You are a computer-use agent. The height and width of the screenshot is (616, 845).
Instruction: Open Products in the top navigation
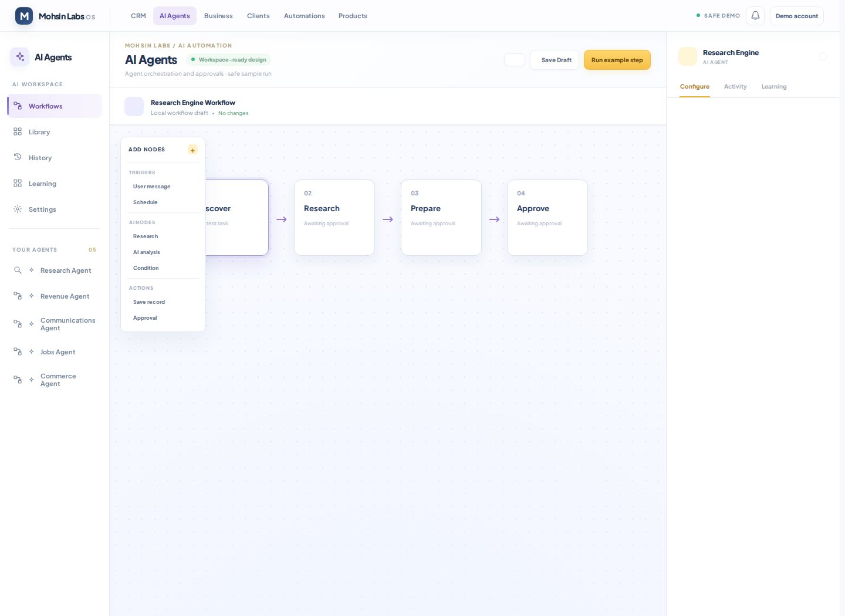pyautogui.click(x=353, y=16)
